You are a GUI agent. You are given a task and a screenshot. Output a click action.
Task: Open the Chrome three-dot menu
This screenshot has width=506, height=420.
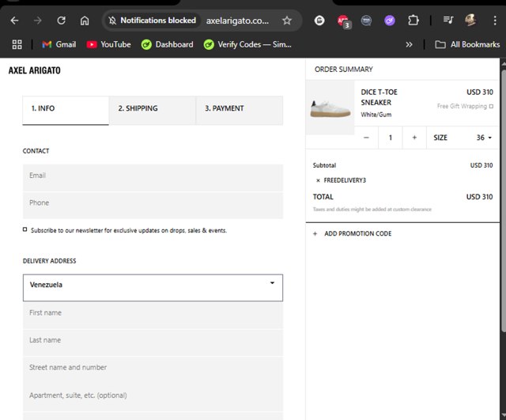pos(495,21)
